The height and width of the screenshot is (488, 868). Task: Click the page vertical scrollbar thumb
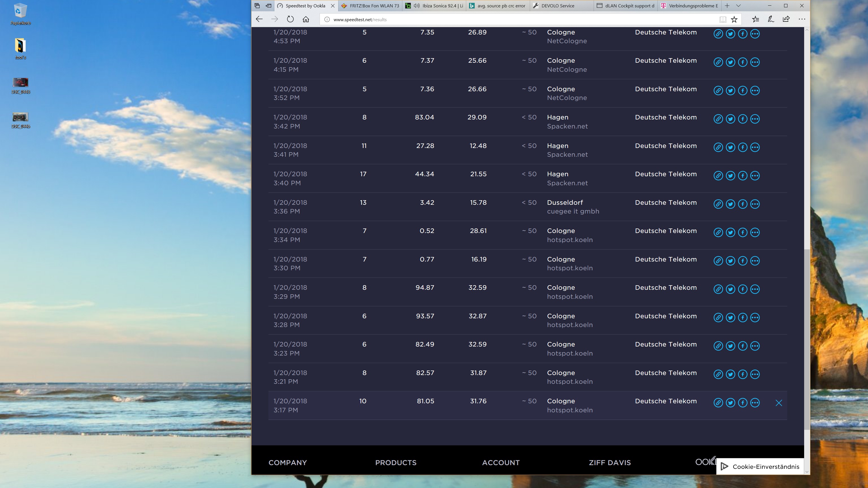(x=807, y=339)
